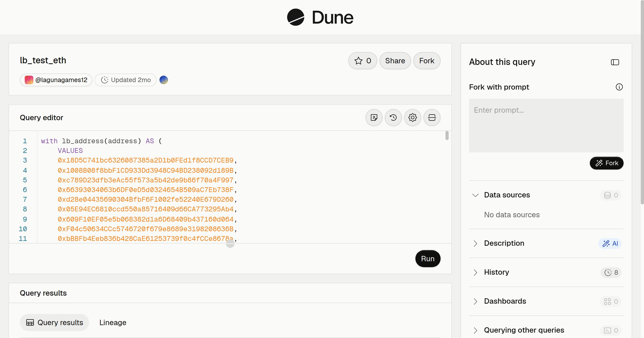Viewport: 644px width, 338px height.
Task: Grab the editor resize handle below code
Action: (x=230, y=244)
